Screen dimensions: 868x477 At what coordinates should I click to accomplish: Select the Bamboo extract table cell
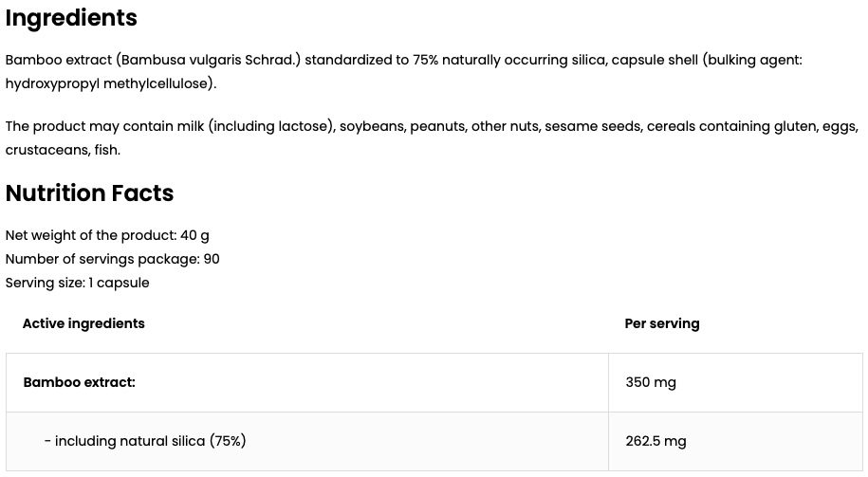pyautogui.click(x=307, y=382)
